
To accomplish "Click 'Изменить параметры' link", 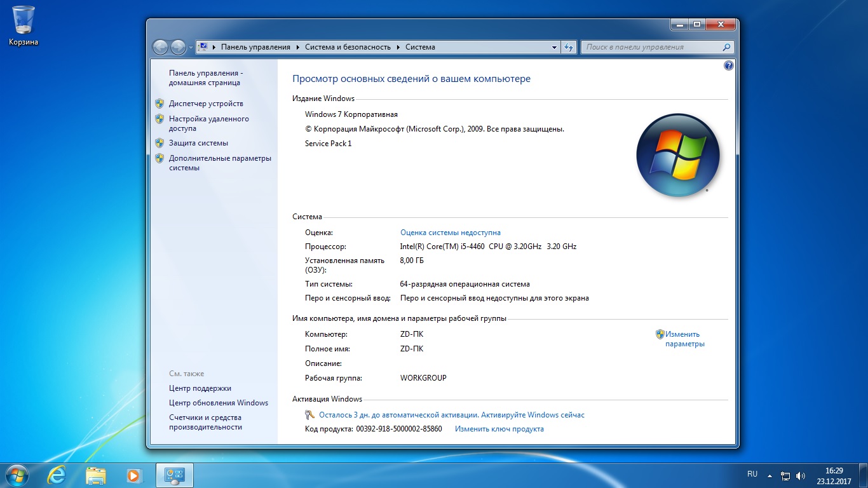I will 685,339.
